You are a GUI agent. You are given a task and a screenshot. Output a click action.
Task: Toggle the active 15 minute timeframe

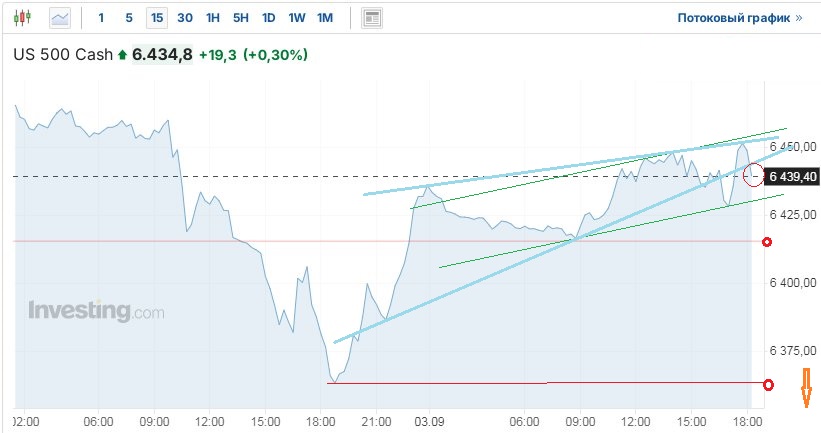(157, 18)
